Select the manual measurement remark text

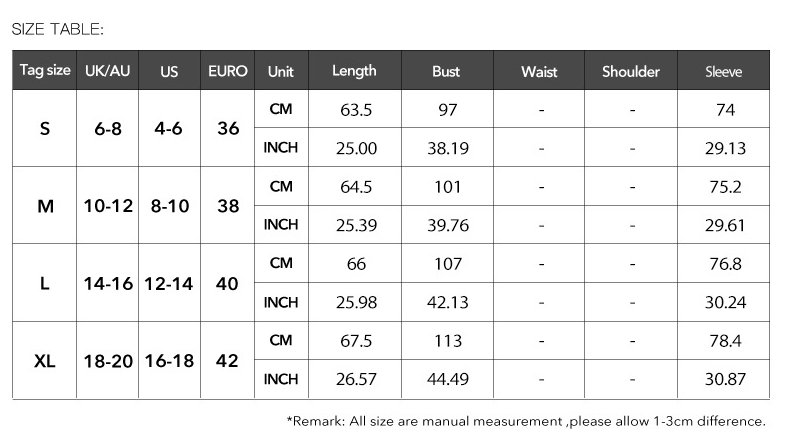(526, 421)
